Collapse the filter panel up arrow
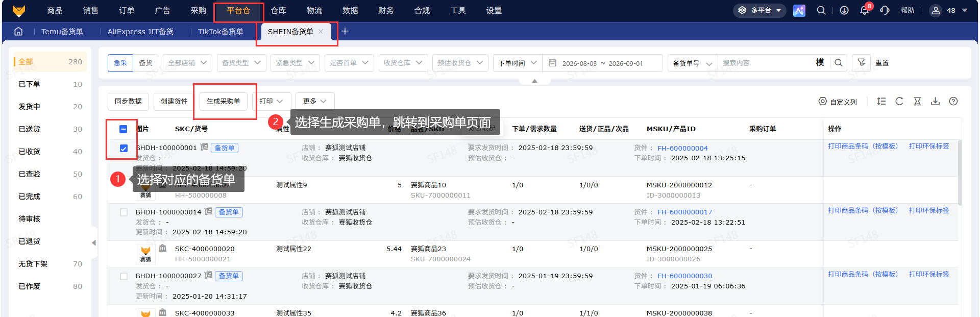Viewport: 980px width, 317px height. 534,81
